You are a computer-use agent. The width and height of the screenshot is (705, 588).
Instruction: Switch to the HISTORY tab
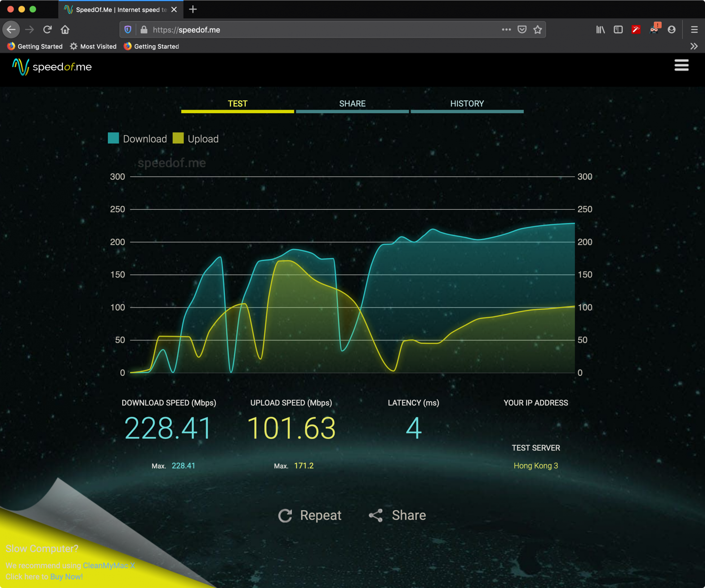[x=467, y=104]
